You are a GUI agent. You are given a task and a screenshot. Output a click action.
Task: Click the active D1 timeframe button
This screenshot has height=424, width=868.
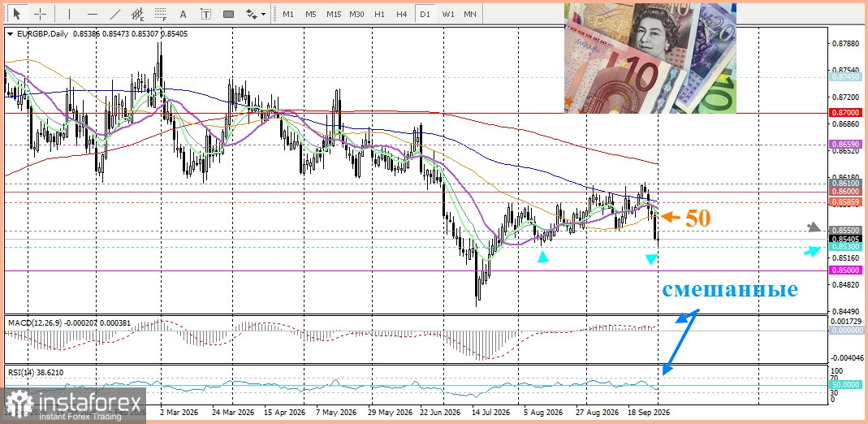(425, 14)
